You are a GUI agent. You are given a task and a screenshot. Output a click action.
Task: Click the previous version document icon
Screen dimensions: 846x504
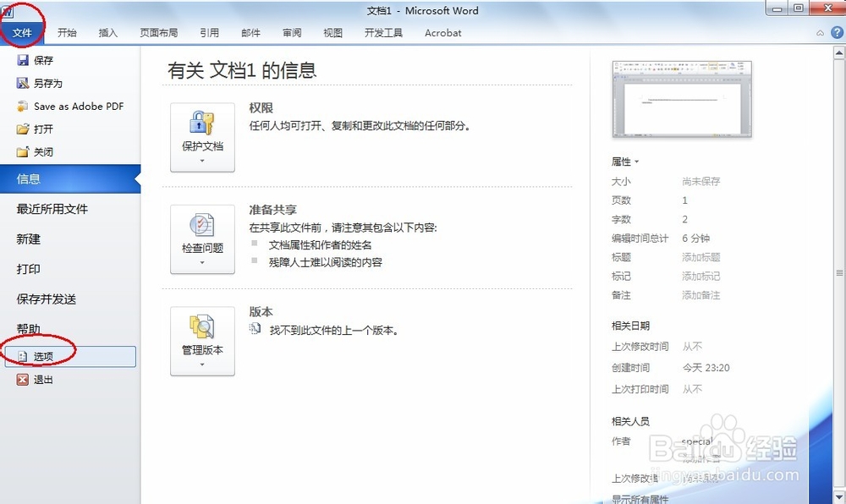click(x=255, y=328)
